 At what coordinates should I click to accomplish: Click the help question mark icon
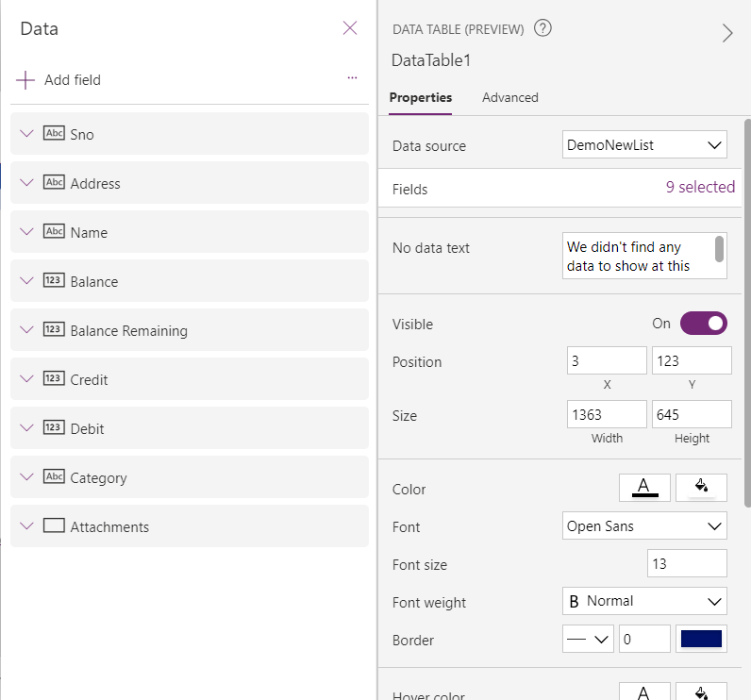pos(542,28)
